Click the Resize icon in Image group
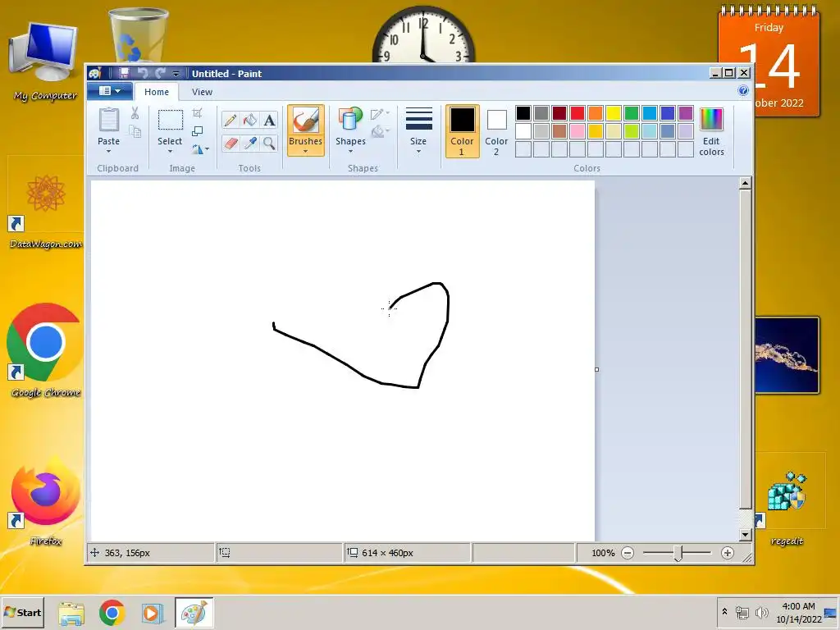This screenshot has height=630, width=840. [x=197, y=131]
